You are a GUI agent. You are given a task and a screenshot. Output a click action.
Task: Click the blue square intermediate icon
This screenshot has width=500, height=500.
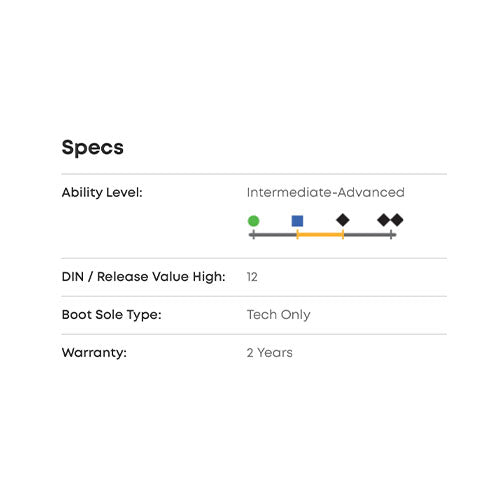[x=297, y=221]
